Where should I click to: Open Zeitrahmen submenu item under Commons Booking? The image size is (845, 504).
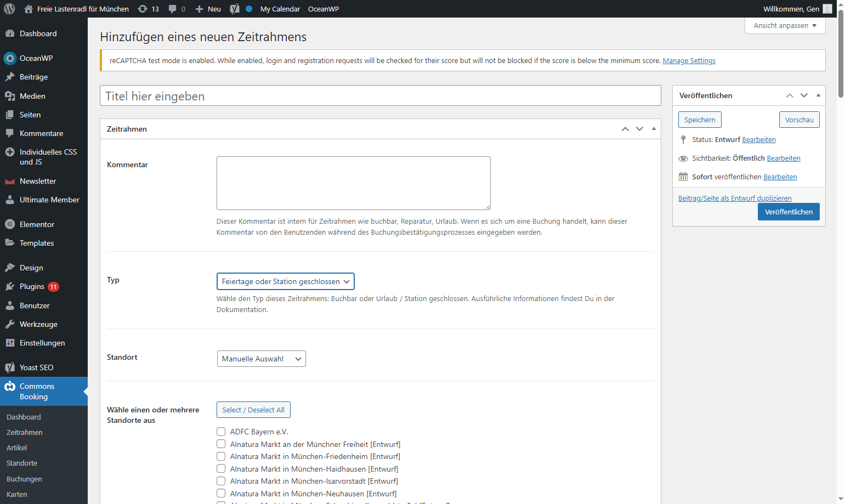tap(25, 432)
